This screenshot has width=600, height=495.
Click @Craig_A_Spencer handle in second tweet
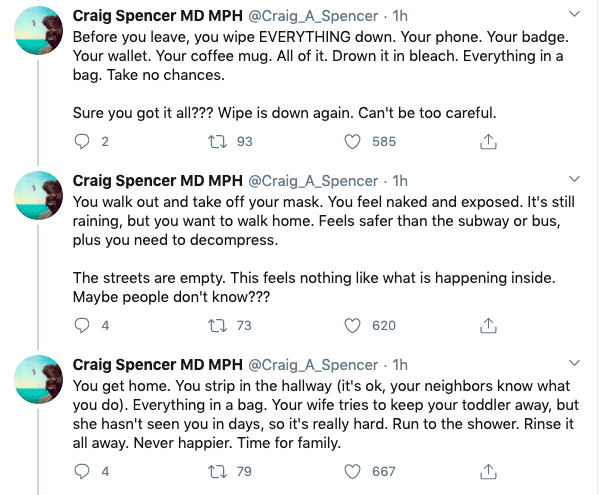[315, 180]
